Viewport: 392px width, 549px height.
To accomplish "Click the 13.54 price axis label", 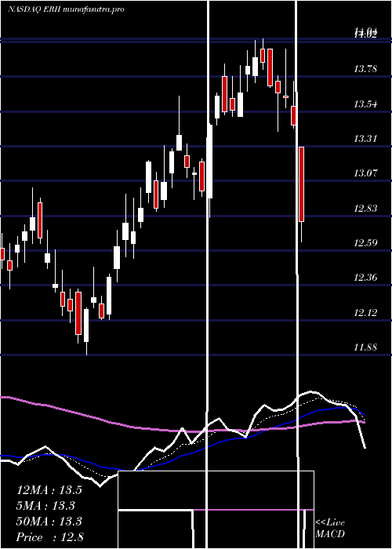I will (x=365, y=104).
